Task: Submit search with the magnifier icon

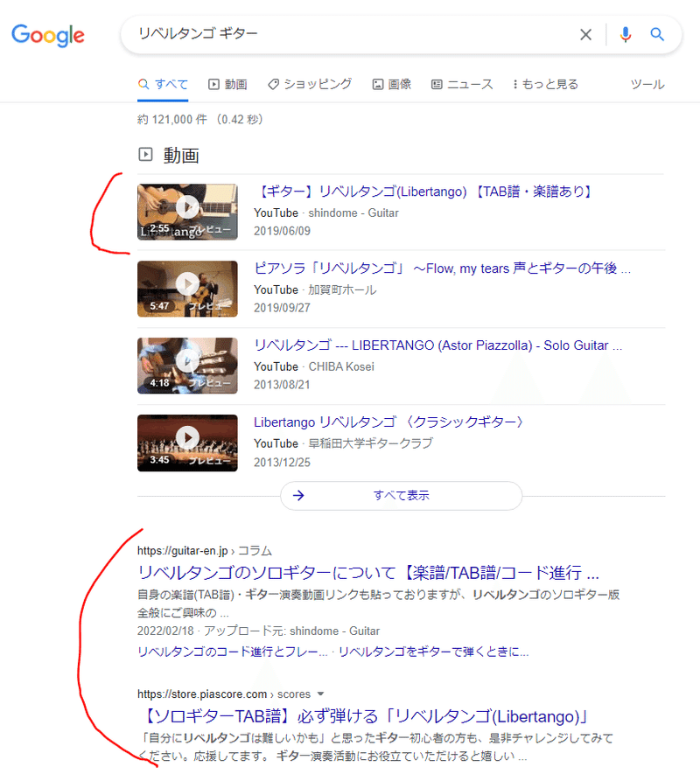Action: (x=657, y=35)
